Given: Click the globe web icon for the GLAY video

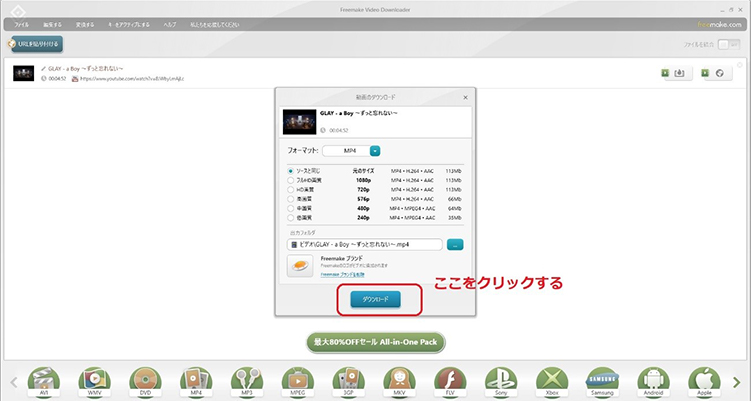Looking at the screenshot, I should (719, 73).
